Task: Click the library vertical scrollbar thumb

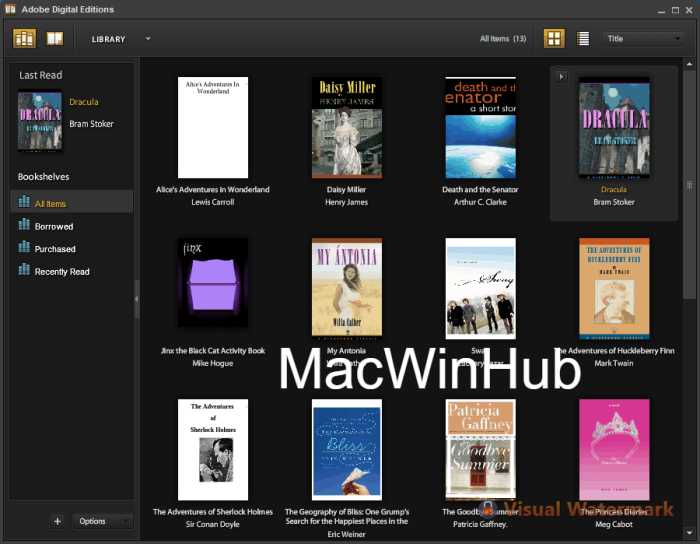Action: (x=689, y=185)
